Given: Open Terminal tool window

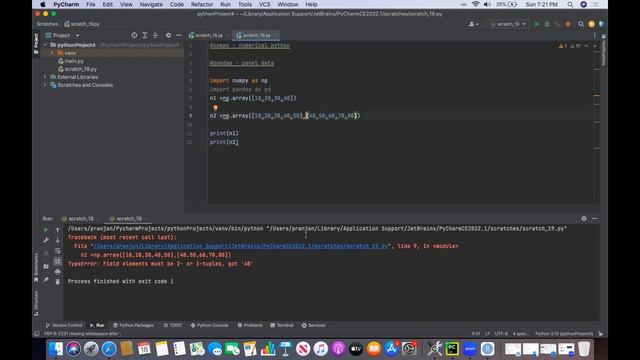Looking at the screenshot, I should tap(282, 325).
